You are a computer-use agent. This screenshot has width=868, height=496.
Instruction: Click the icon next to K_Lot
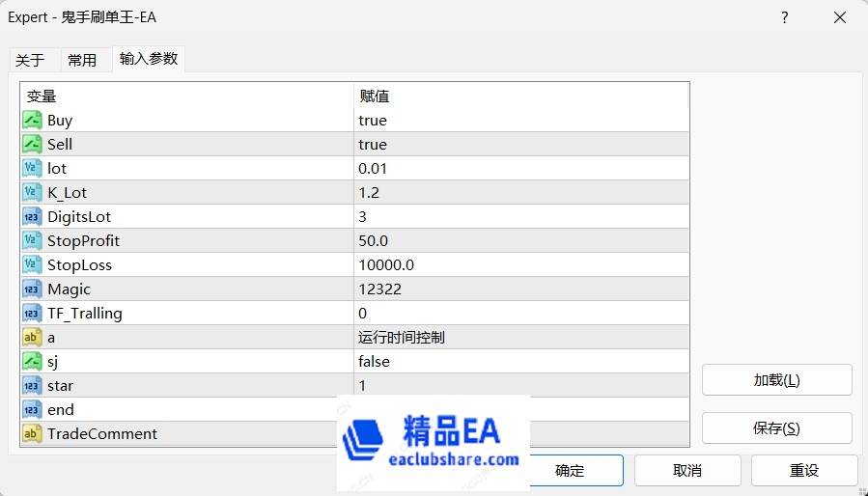[x=32, y=193]
